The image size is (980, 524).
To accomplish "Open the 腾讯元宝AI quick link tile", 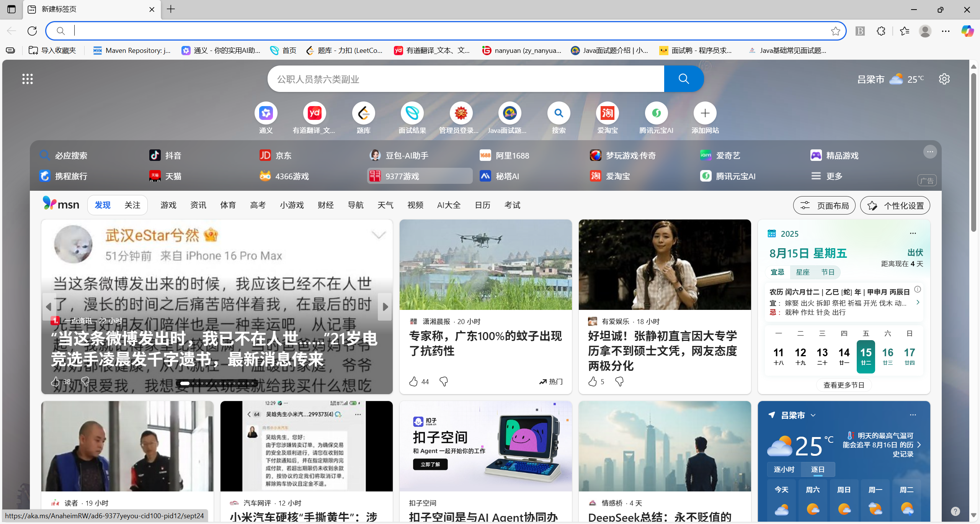I will [x=656, y=118].
